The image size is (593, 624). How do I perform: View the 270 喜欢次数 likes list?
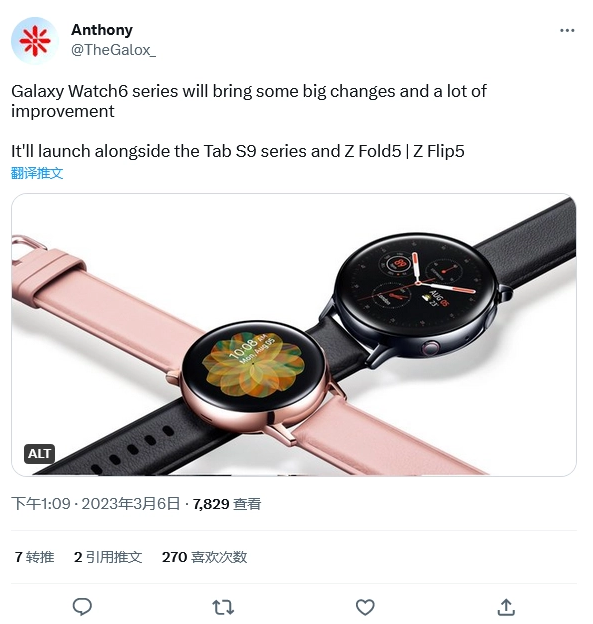[x=205, y=557]
